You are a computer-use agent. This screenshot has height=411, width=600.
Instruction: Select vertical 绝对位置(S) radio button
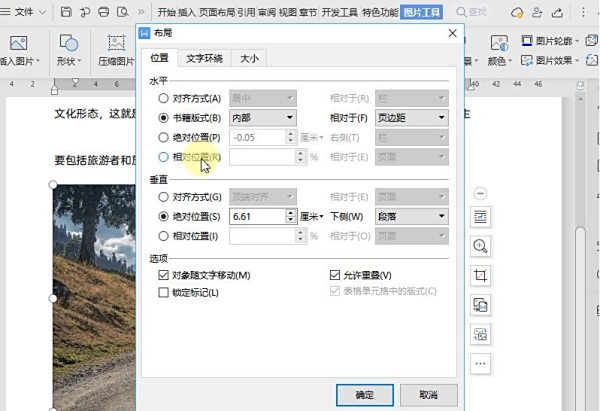click(x=163, y=217)
